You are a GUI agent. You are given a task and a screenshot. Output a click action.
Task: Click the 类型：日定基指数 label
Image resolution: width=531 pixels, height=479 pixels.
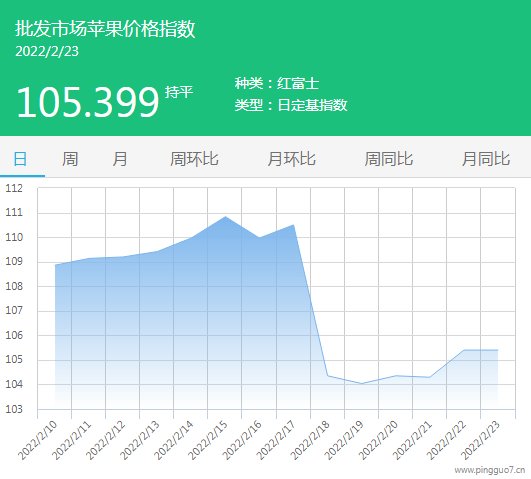pyautogui.click(x=291, y=105)
